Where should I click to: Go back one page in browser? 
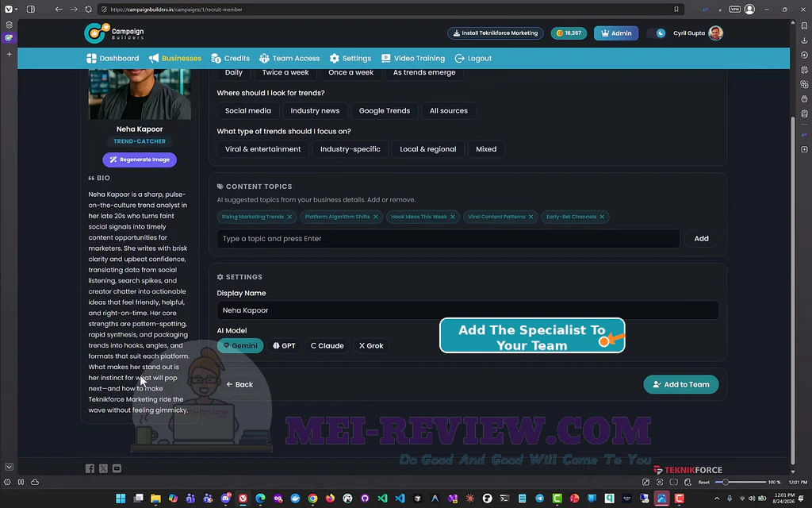59,10
